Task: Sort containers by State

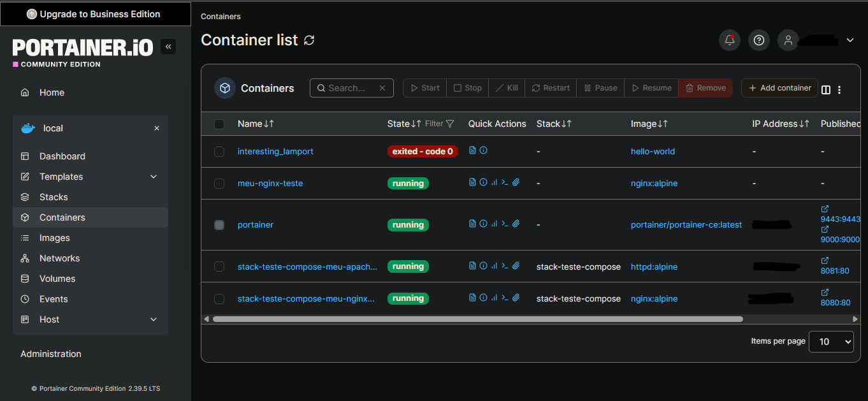Action: [x=404, y=124]
